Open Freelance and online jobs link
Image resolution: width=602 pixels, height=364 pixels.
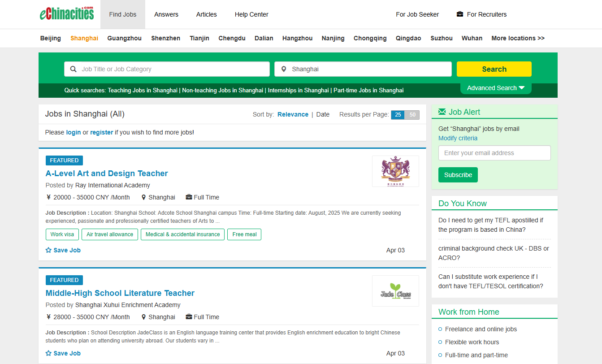point(481,329)
